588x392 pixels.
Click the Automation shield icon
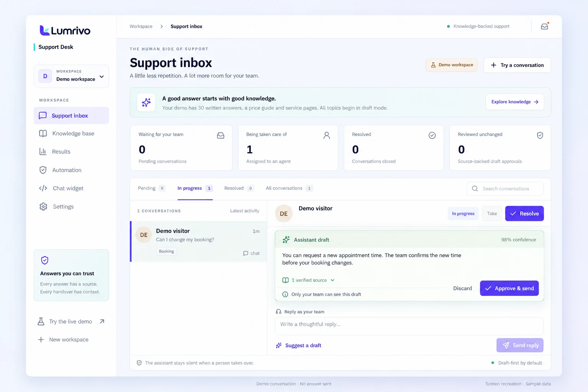(x=43, y=170)
